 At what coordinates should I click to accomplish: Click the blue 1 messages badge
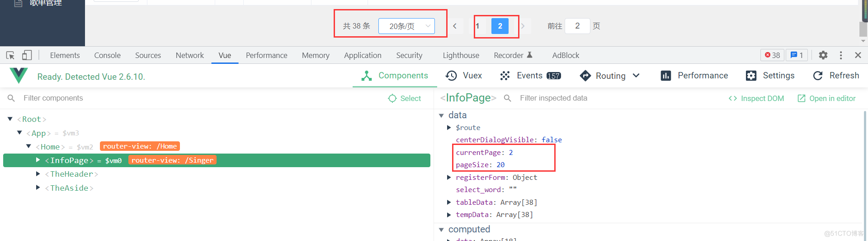pos(797,55)
